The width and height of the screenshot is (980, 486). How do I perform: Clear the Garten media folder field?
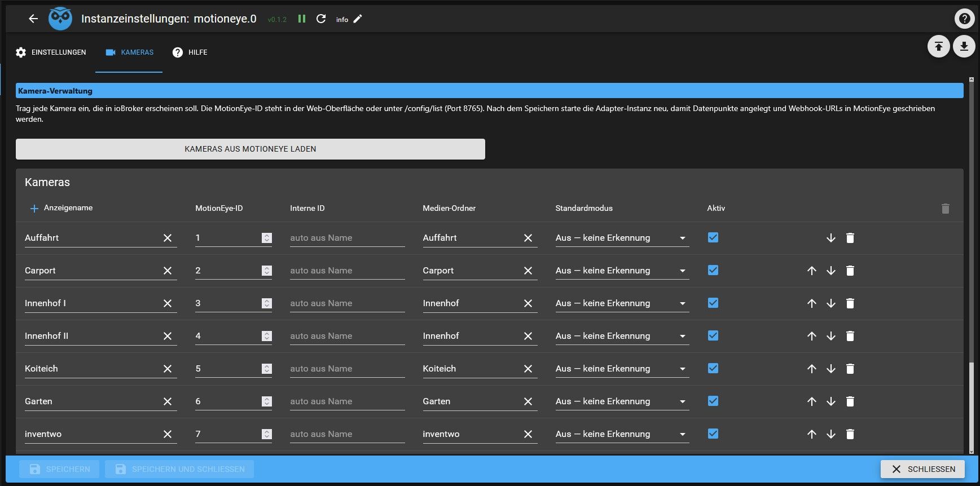[528, 401]
